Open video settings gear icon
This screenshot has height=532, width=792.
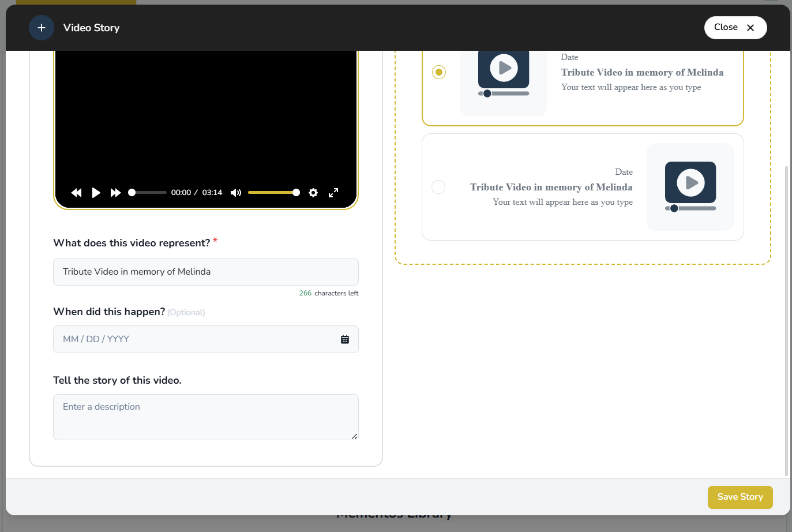pyautogui.click(x=313, y=193)
